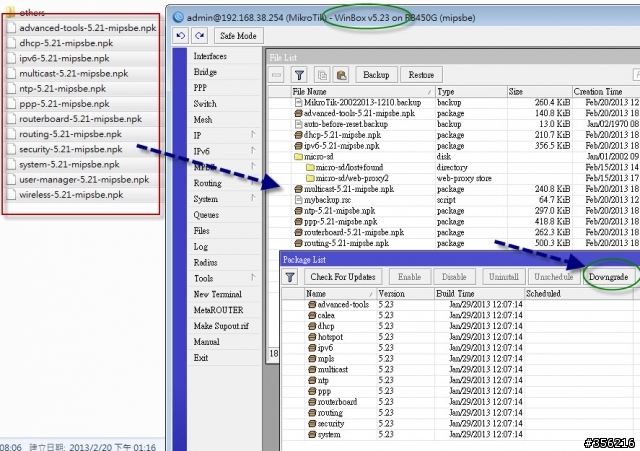The width and height of the screenshot is (640, 451).
Task: Click package icon of dhcp-5.21-mipsbe.npk in File List
Action: click(x=299, y=135)
